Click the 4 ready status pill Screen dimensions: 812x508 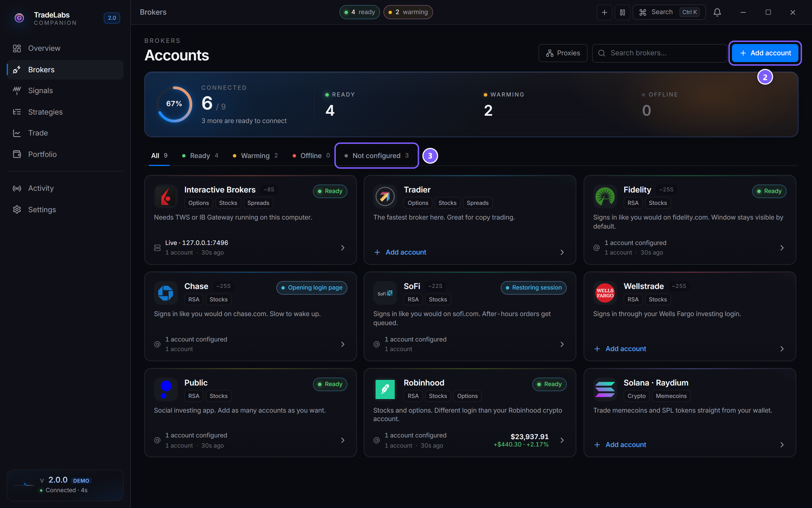(x=359, y=12)
